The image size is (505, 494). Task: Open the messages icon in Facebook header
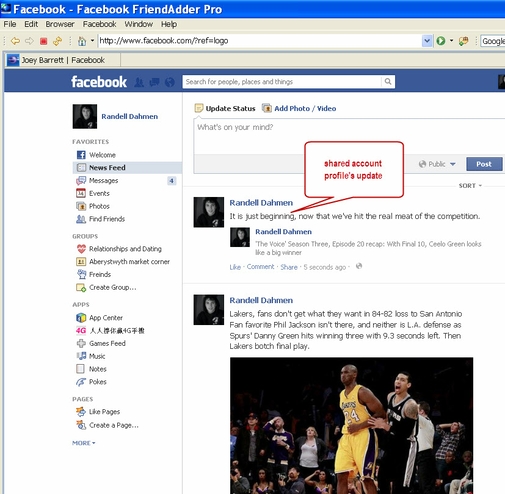click(x=154, y=82)
